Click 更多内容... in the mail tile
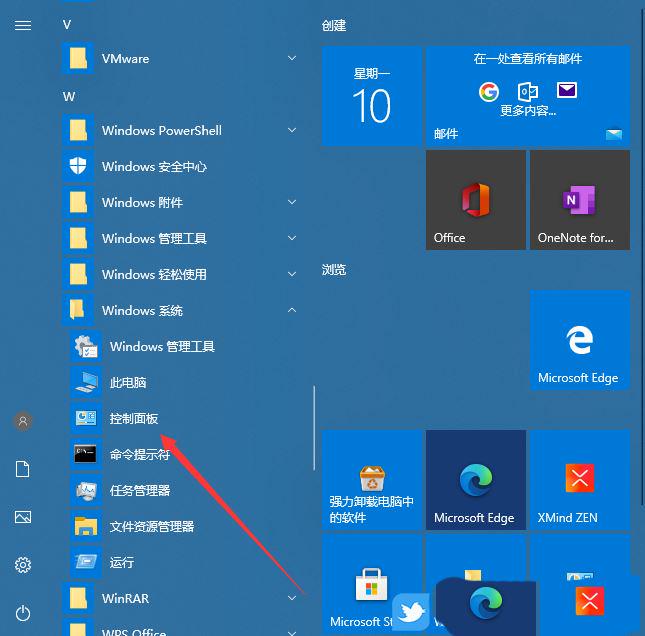The image size is (645, 636). (x=528, y=110)
